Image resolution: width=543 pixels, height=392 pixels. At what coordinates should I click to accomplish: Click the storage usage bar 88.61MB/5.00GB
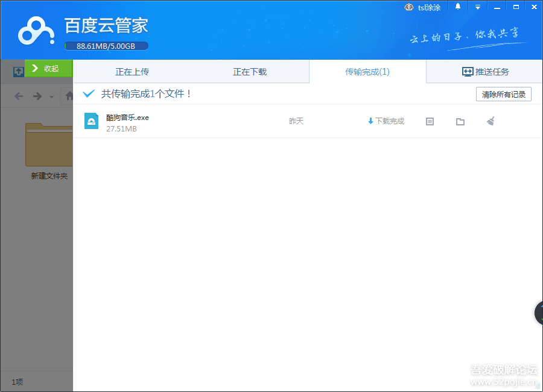tap(106, 46)
